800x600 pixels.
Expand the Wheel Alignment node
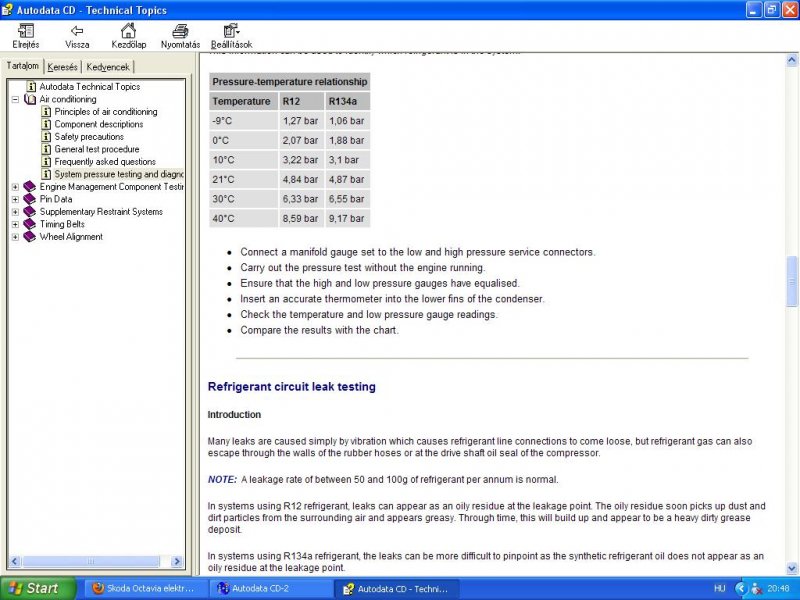tap(15, 237)
